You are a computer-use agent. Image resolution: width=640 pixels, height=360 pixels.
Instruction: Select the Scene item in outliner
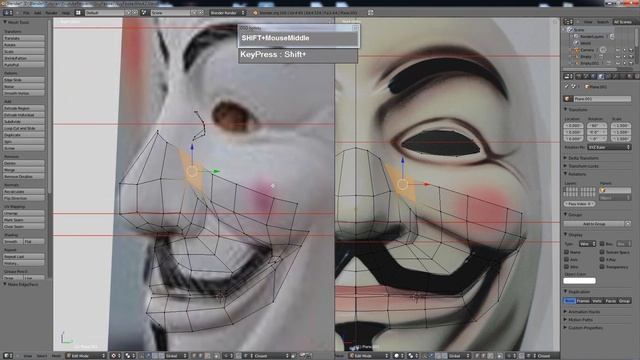579,30
